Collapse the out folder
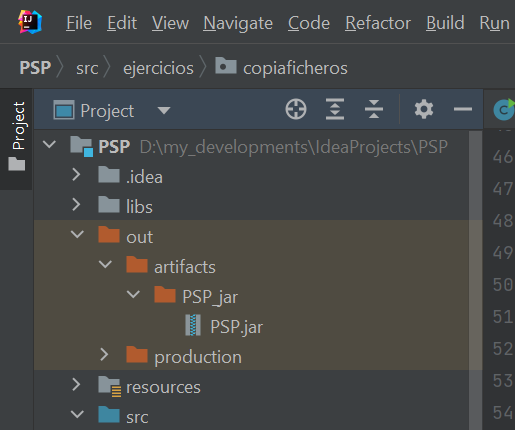Image resolution: width=515 pixels, height=430 pixels. (77, 234)
